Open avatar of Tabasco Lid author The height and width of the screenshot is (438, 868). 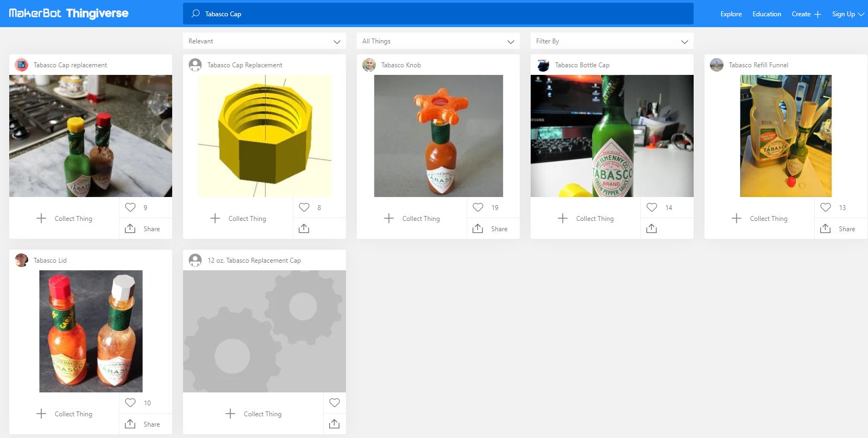22,261
